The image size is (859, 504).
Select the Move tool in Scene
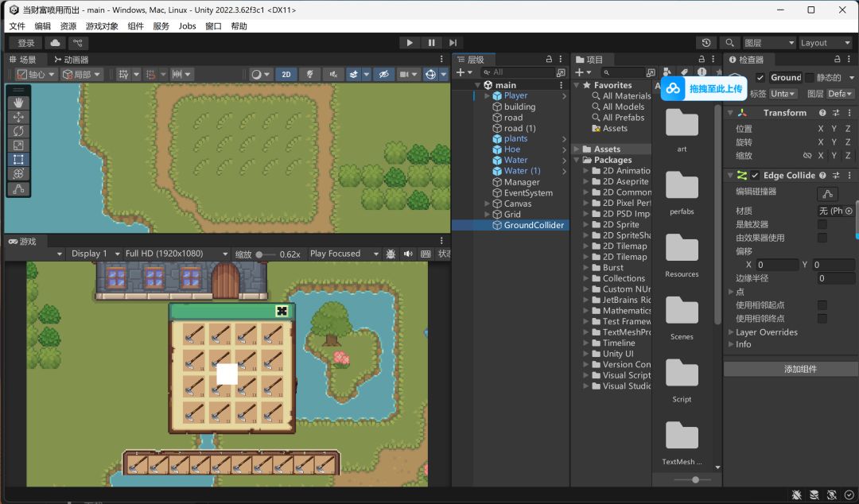point(18,117)
